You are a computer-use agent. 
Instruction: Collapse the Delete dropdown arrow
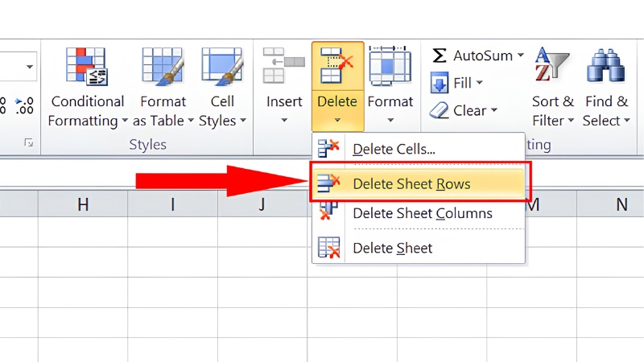[337, 120]
